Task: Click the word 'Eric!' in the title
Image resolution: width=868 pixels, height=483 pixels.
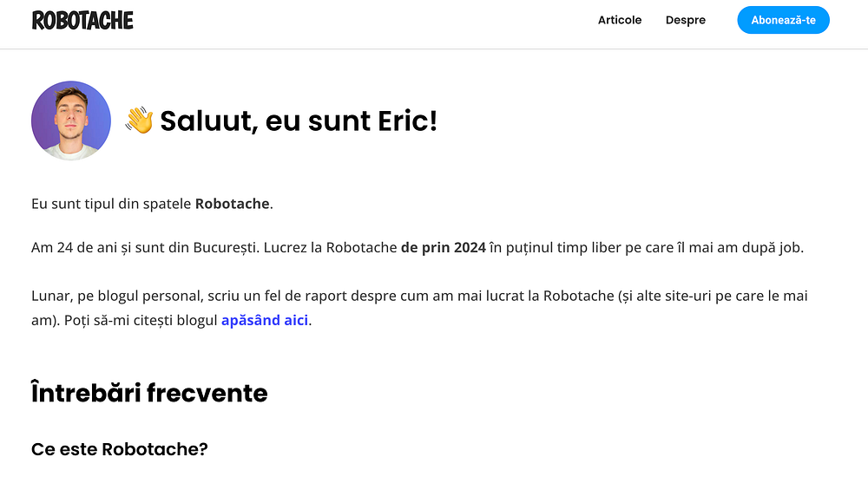Action: (408, 121)
